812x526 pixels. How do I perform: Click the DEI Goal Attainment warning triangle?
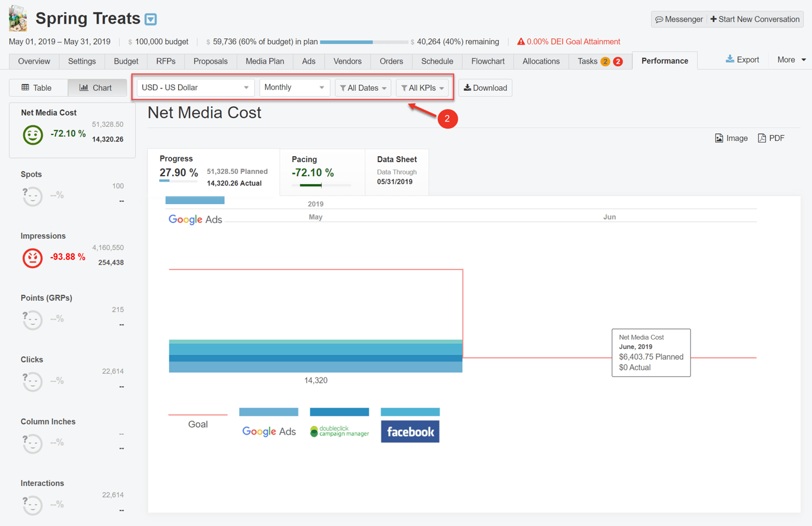(x=520, y=41)
